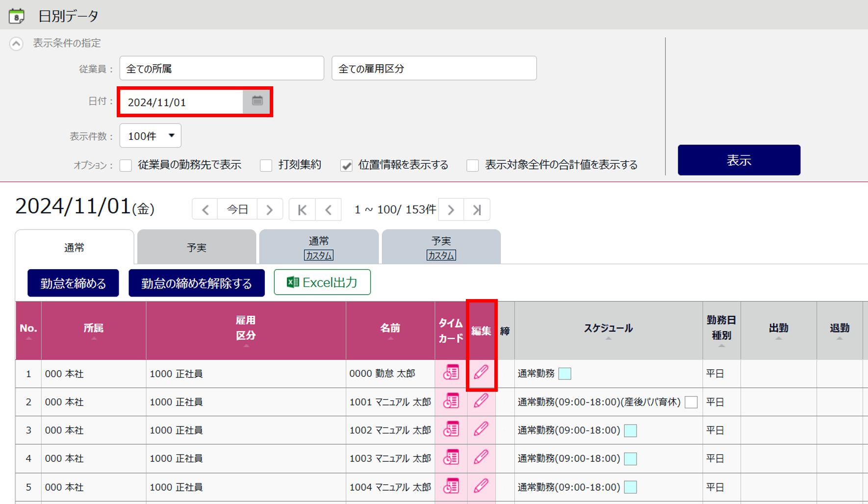Enable 打刻集約 checkbox
This screenshot has width=868, height=504.
[x=266, y=165]
